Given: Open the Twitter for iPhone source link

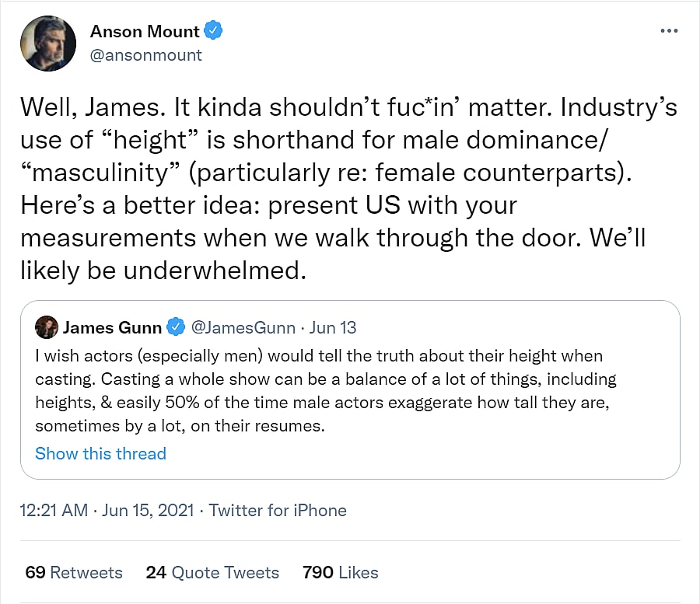Looking at the screenshot, I should (x=278, y=510).
